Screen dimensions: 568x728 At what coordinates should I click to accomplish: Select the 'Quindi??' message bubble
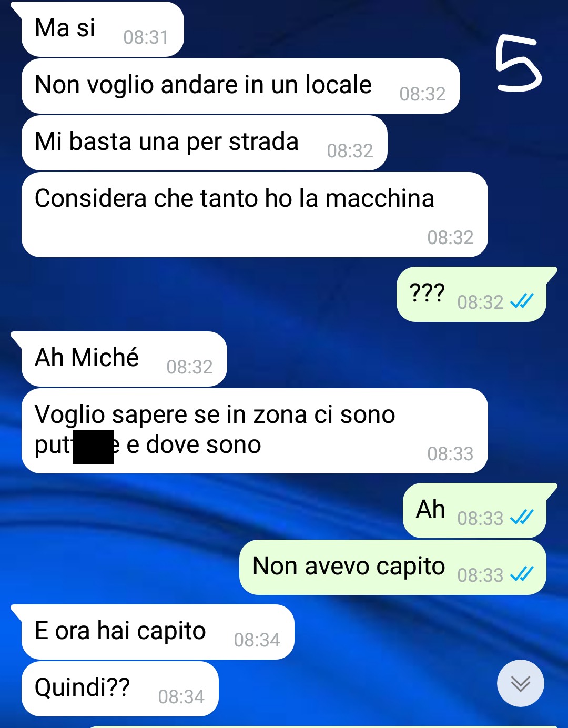coord(120,689)
